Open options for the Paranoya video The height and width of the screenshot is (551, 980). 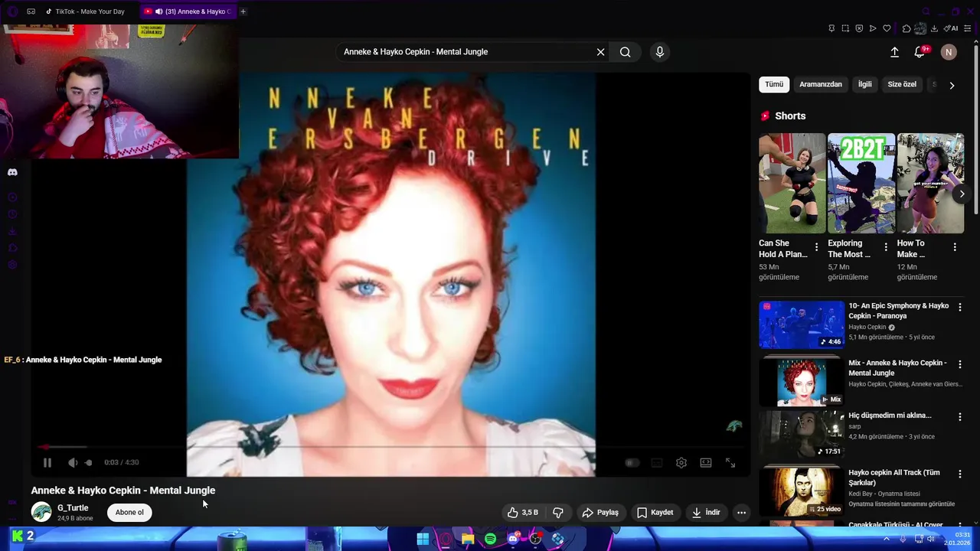pyautogui.click(x=960, y=307)
